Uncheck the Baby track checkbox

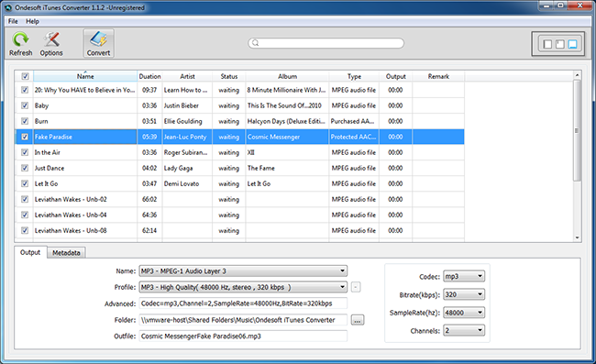(25, 105)
